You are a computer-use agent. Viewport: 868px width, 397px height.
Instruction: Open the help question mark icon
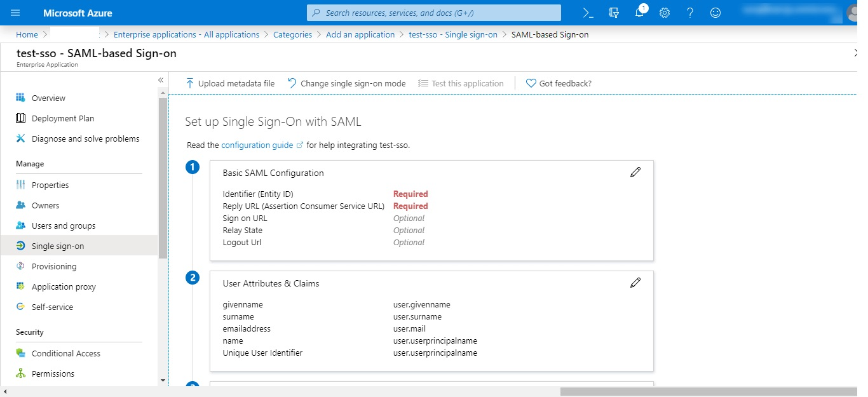pyautogui.click(x=690, y=13)
